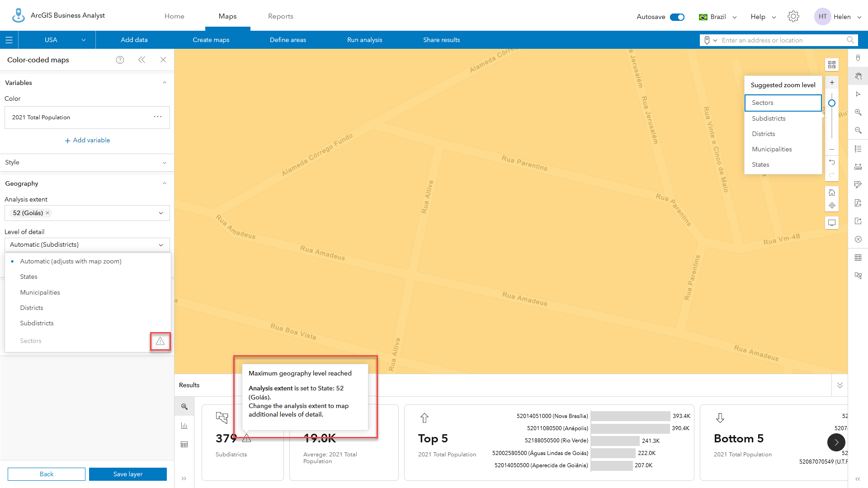Screen dimensions: 868x488
Task: Switch to the Reports tab
Action: point(280,16)
